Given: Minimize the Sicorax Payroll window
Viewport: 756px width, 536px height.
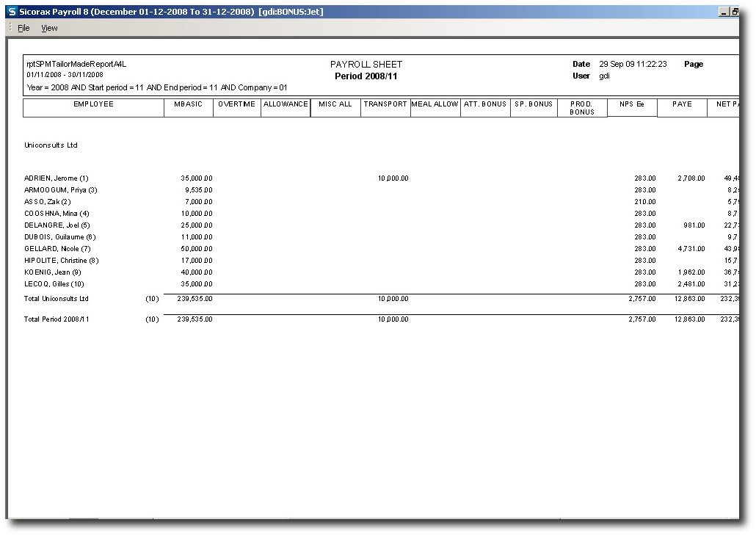Looking at the screenshot, I should (x=724, y=12).
